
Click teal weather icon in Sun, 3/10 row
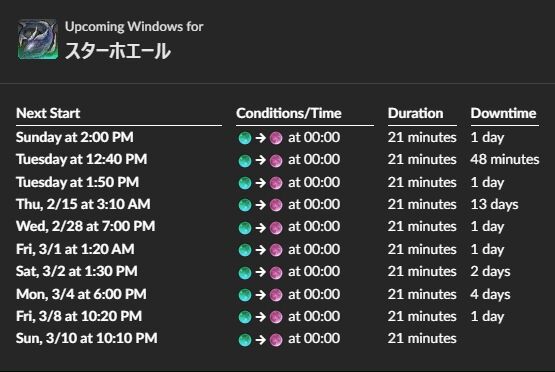click(x=245, y=340)
